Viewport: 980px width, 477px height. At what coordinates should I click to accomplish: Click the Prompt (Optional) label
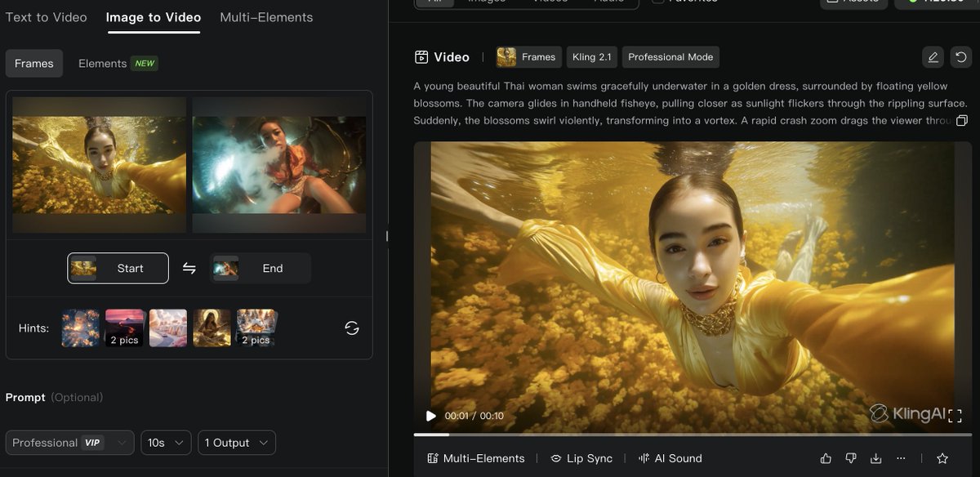[54, 397]
